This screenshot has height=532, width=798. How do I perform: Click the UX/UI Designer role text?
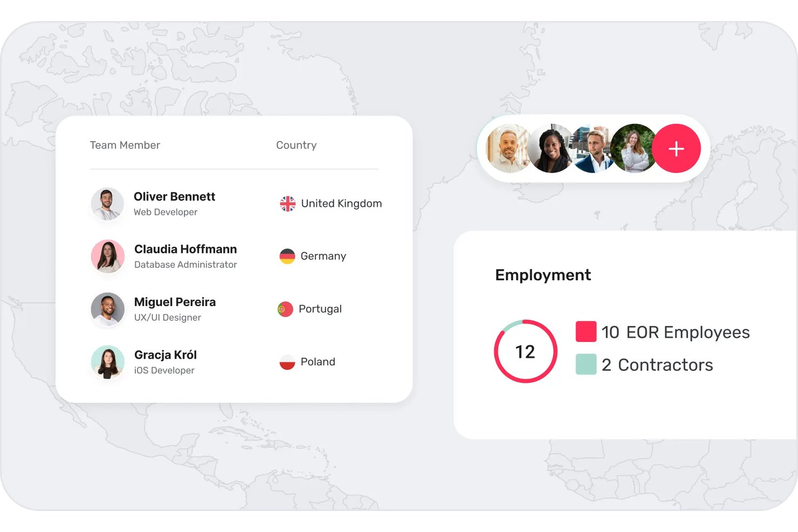click(168, 317)
